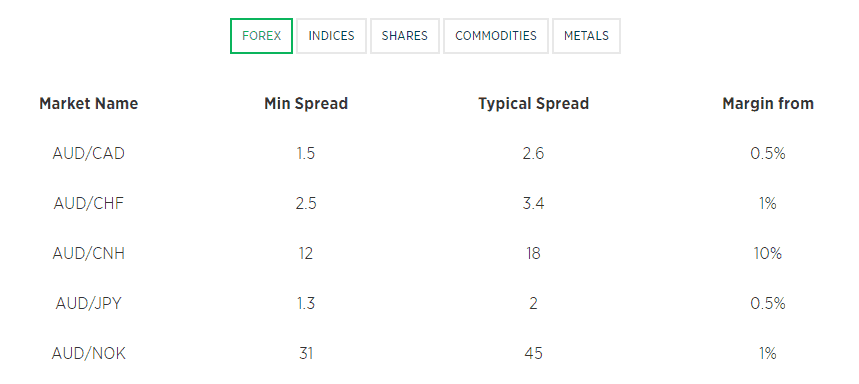Click AUD/CNH typical spread value 18

click(x=534, y=254)
